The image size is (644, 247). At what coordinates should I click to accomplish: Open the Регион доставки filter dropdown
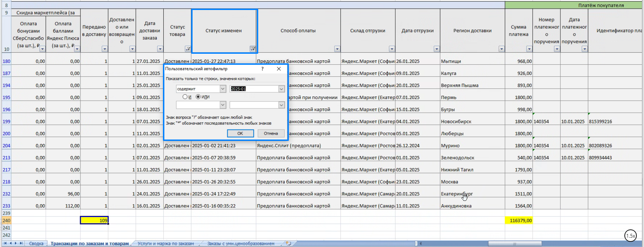501,49
